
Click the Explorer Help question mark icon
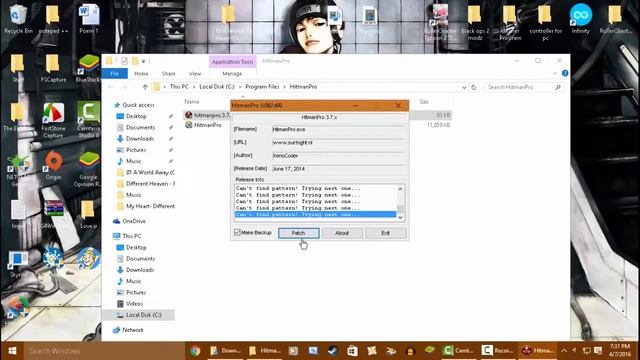pyautogui.click(x=565, y=73)
